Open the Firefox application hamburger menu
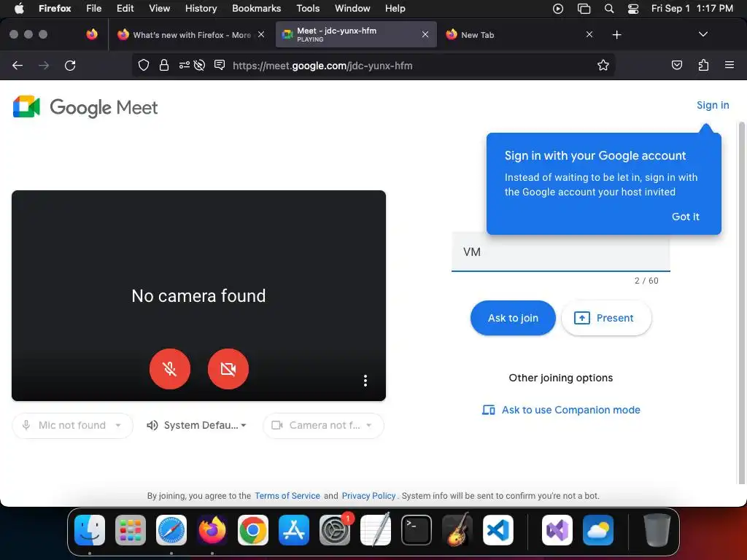747x560 pixels. click(729, 65)
